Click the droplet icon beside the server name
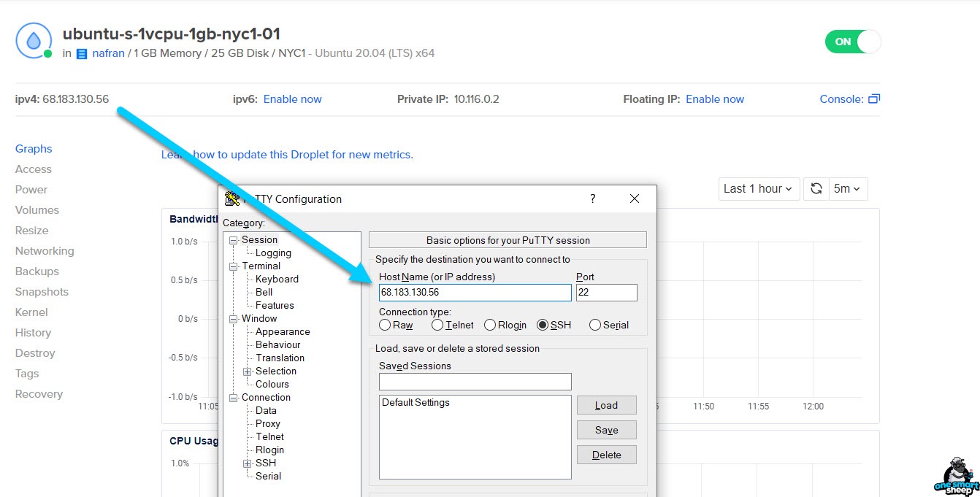 34,41
